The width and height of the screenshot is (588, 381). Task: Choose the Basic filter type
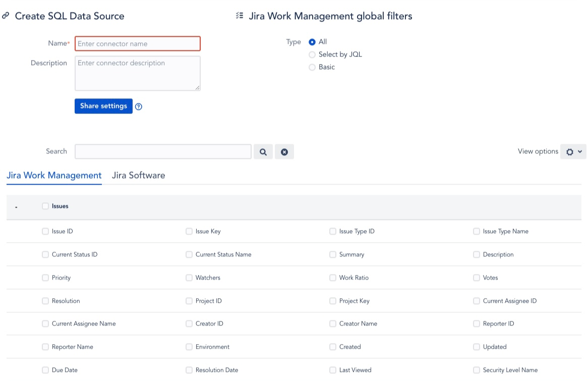(x=312, y=67)
